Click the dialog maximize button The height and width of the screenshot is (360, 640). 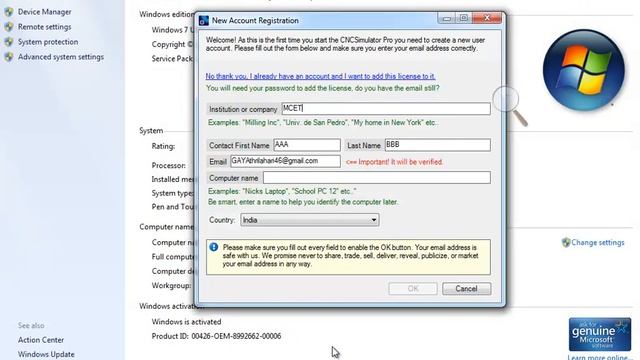pos(464,18)
